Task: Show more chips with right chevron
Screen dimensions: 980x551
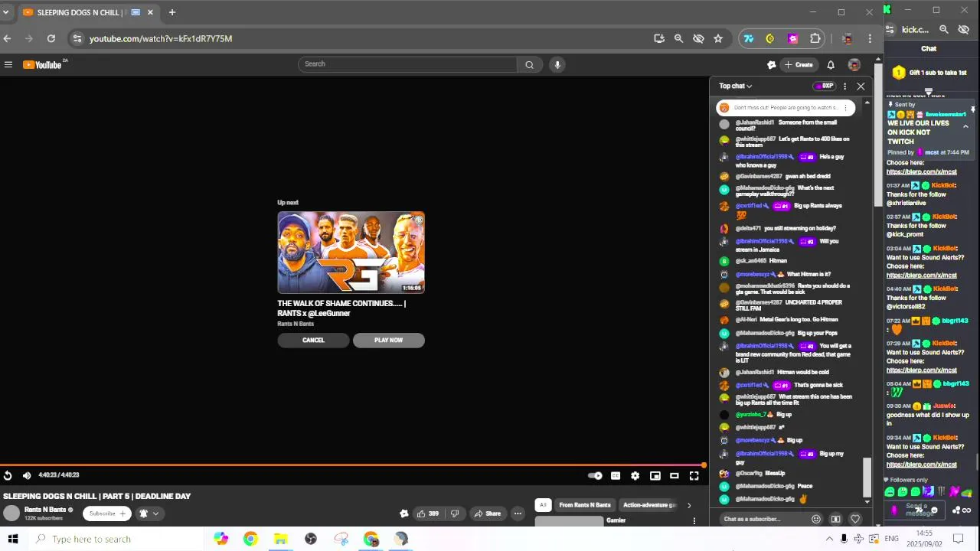Action: (688, 505)
